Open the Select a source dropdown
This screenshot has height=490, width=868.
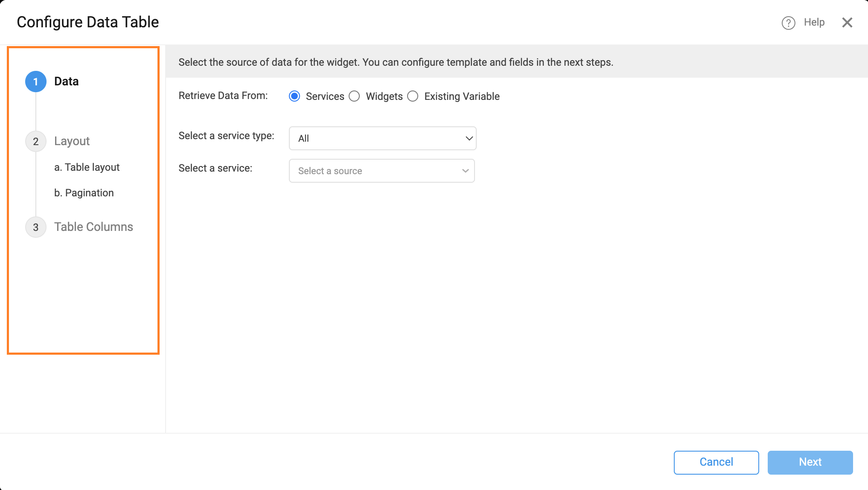click(x=382, y=171)
